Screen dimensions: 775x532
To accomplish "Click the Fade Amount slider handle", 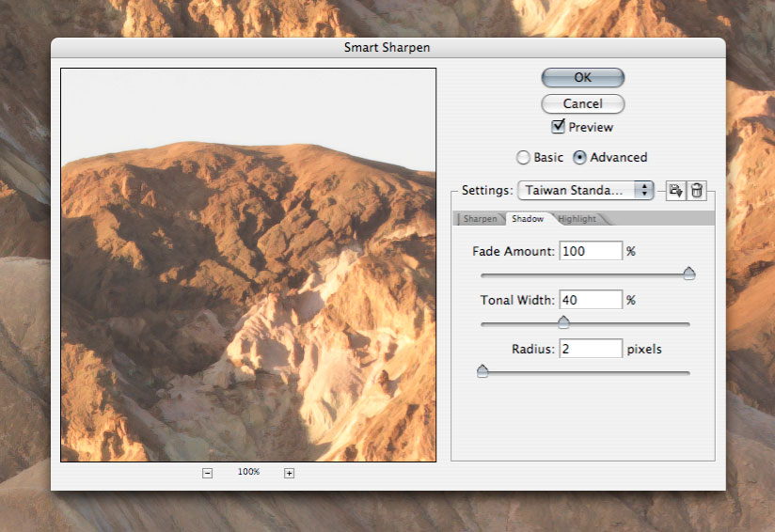I will click(688, 274).
